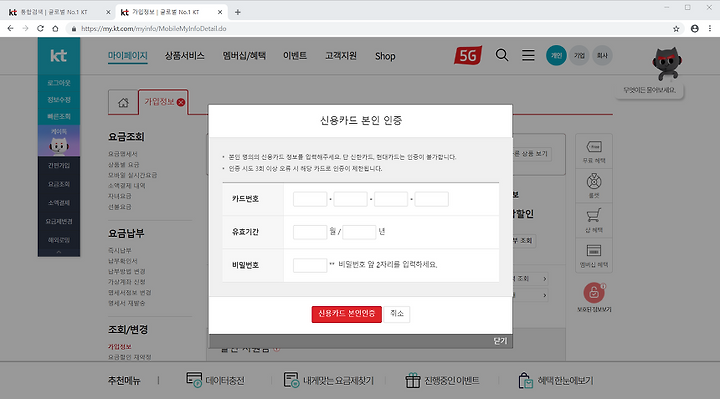720x399 pixels.
Task: Expand the upper 조회 row chevron
Action: click(x=545, y=279)
